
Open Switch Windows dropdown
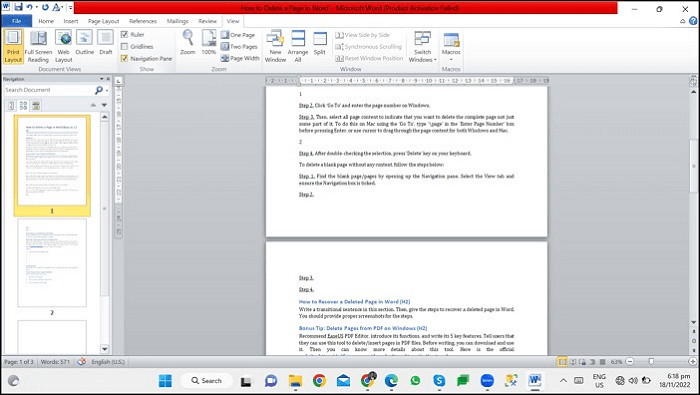click(x=422, y=46)
